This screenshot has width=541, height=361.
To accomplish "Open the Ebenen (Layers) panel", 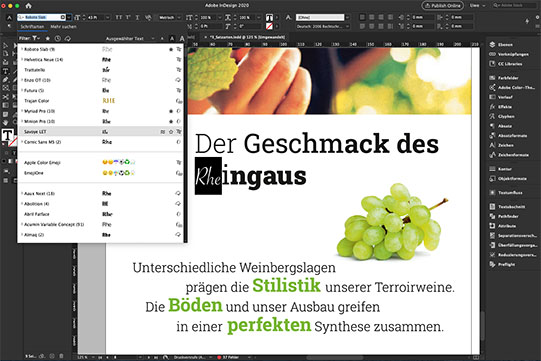I will point(501,45).
